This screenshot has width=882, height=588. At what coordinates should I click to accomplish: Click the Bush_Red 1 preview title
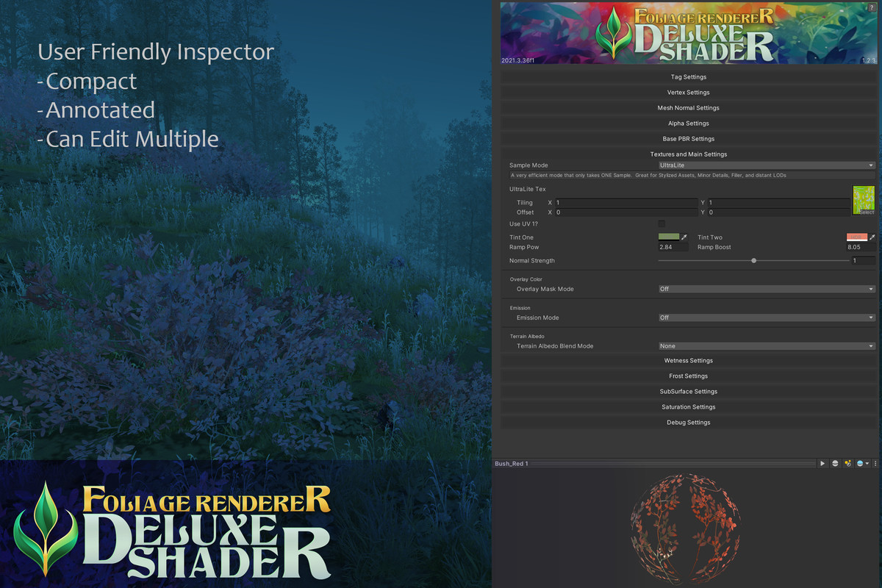tap(512, 464)
